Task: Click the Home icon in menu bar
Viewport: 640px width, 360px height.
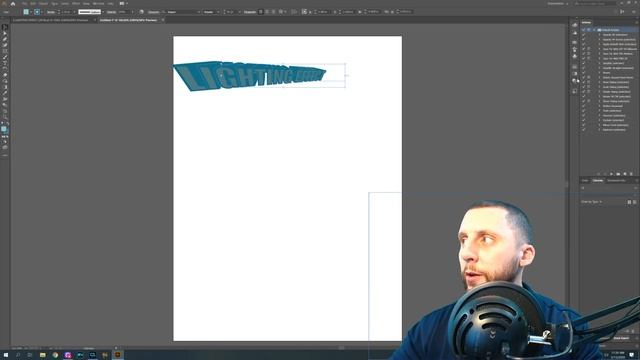Action: click(13, 3)
